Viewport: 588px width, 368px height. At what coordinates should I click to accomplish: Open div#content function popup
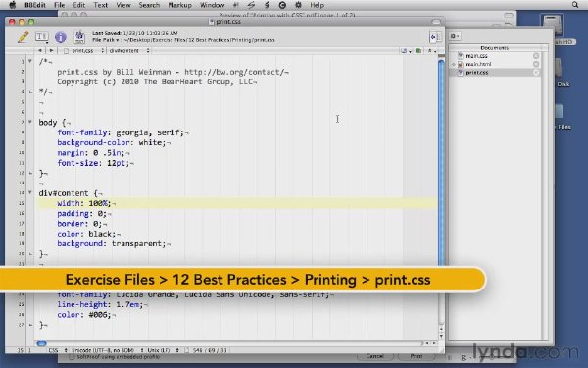click(x=129, y=50)
